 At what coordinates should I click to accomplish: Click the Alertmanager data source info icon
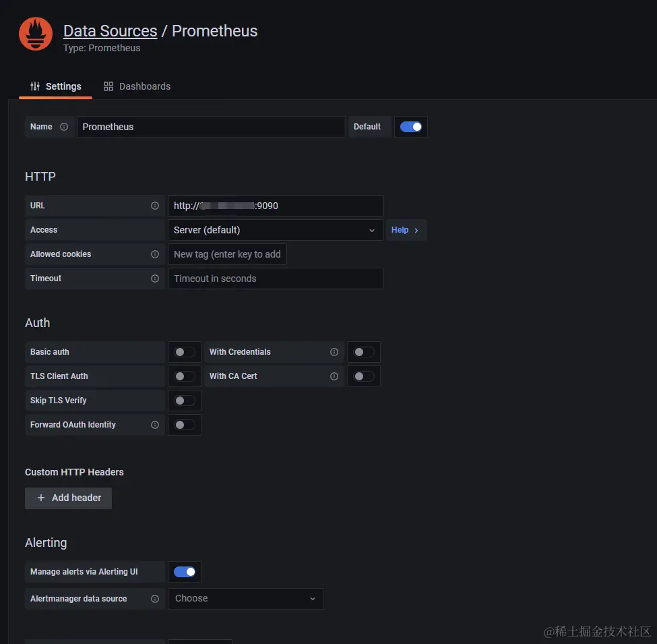[155, 599]
